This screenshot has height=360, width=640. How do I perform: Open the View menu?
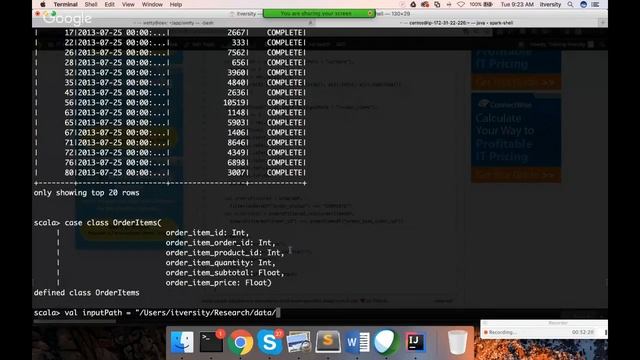[128, 4]
